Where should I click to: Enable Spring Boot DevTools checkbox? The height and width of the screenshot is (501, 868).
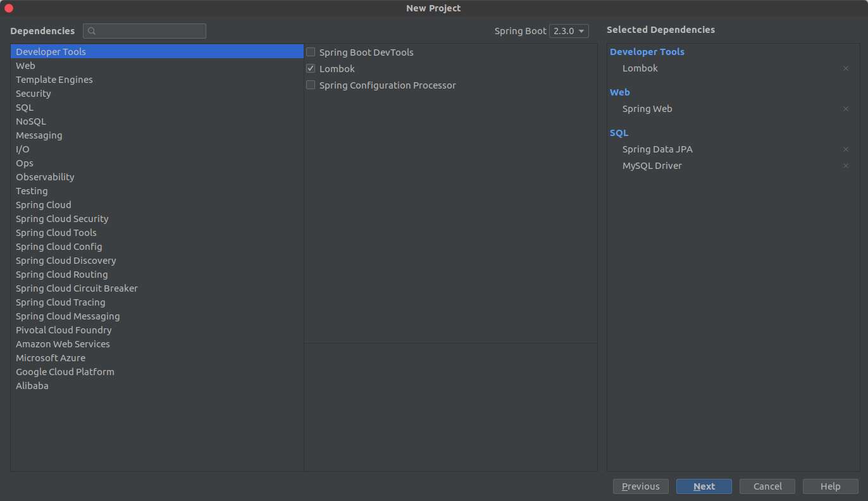pos(311,52)
